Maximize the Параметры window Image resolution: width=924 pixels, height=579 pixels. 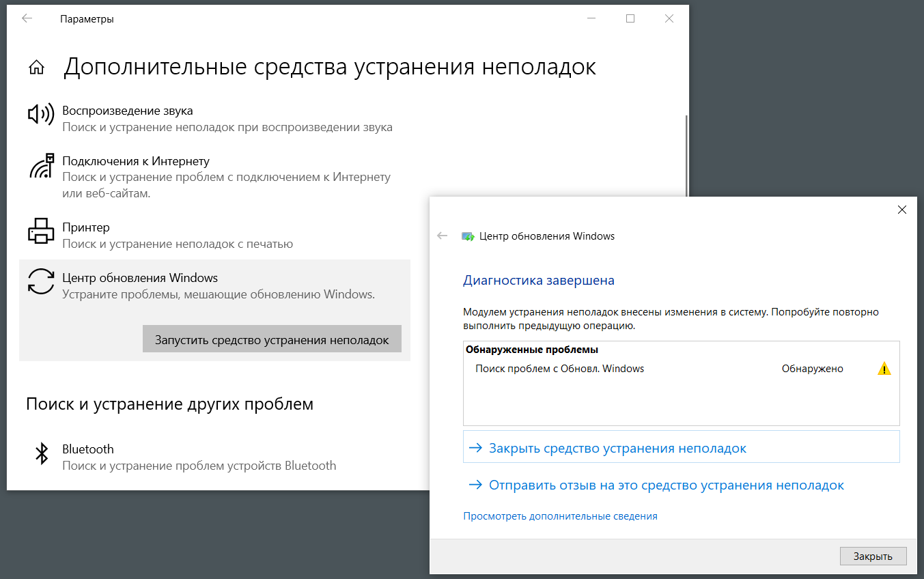pos(630,19)
